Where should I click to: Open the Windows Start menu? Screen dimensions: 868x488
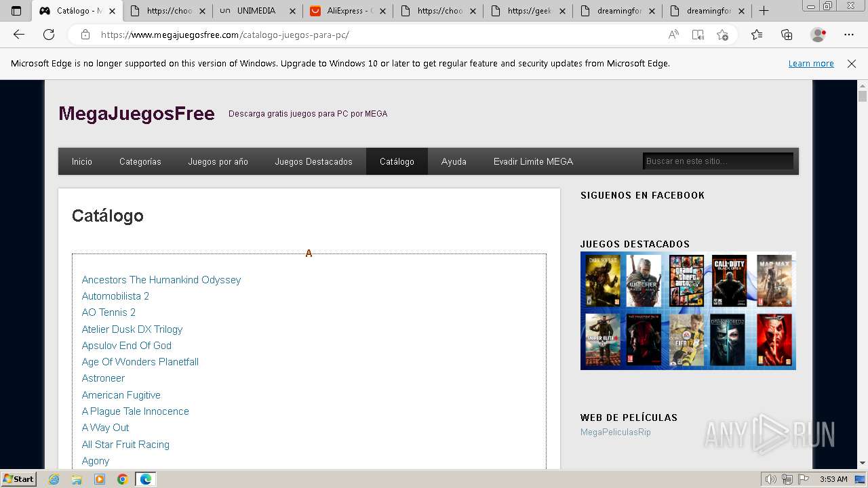pos(18,479)
